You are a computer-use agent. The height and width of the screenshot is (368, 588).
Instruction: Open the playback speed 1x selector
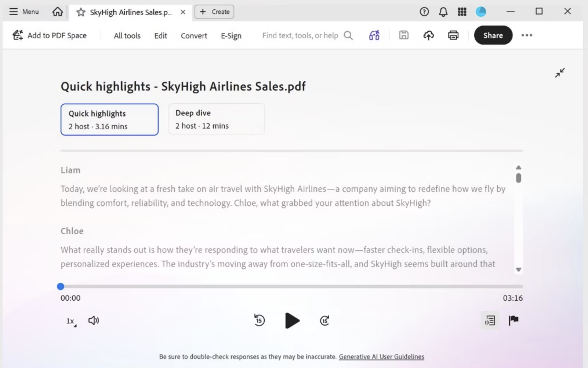click(x=70, y=320)
